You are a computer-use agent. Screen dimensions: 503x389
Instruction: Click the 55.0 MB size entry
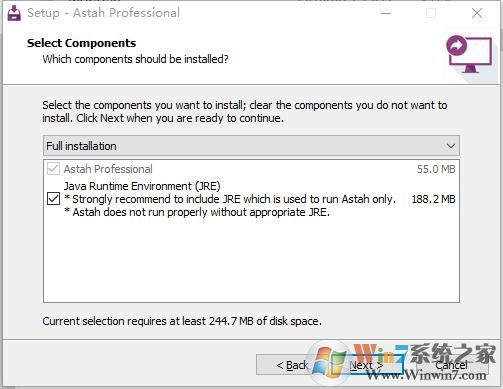(436, 169)
